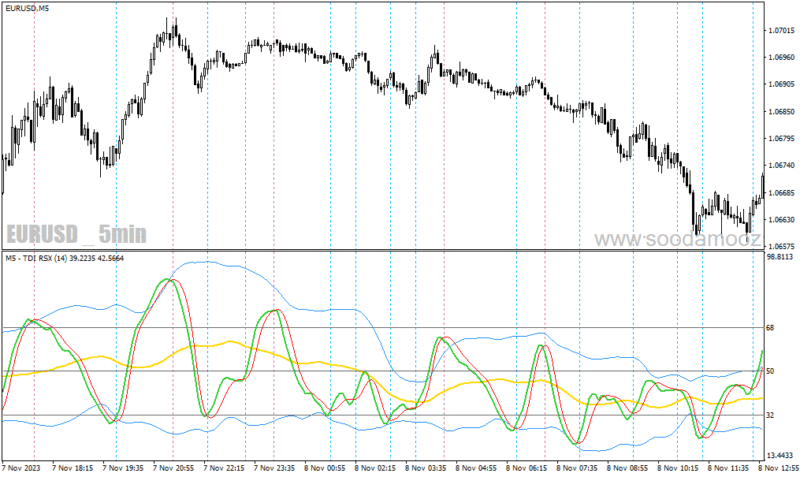Click the 8 Nov 06:15 time label
This screenshot has width=800, height=477.
pos(527,468)
